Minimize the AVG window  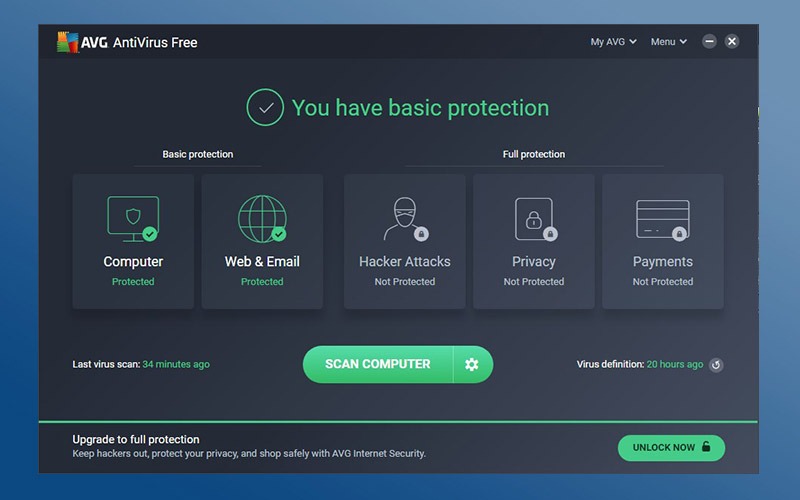tap(709, 41)
